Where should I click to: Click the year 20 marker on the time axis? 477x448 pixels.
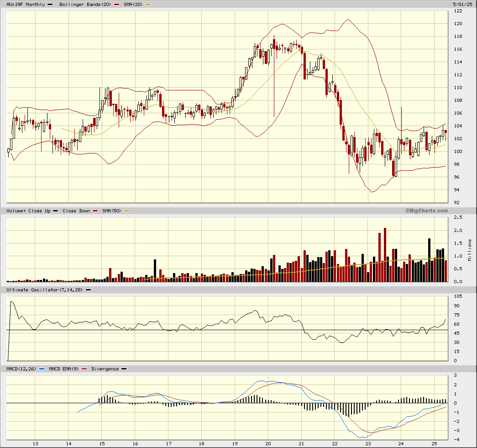click(x=268, y=443)
